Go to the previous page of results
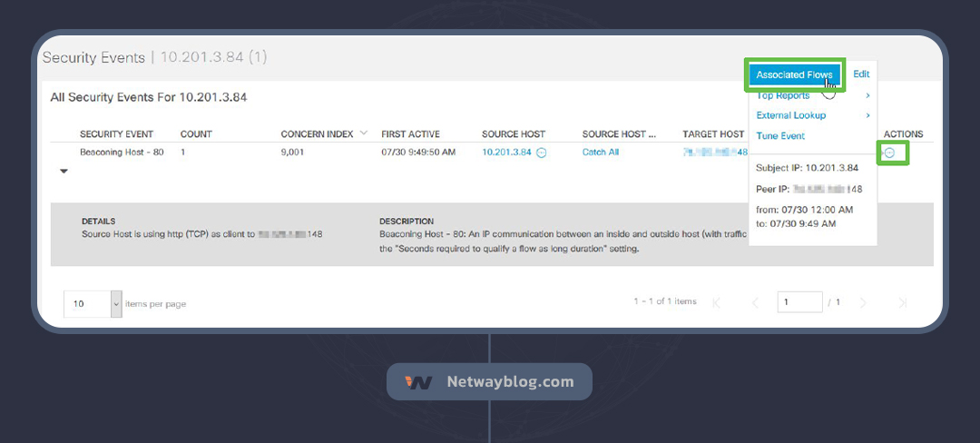980x443 pixels. click(x=755, y=303)
